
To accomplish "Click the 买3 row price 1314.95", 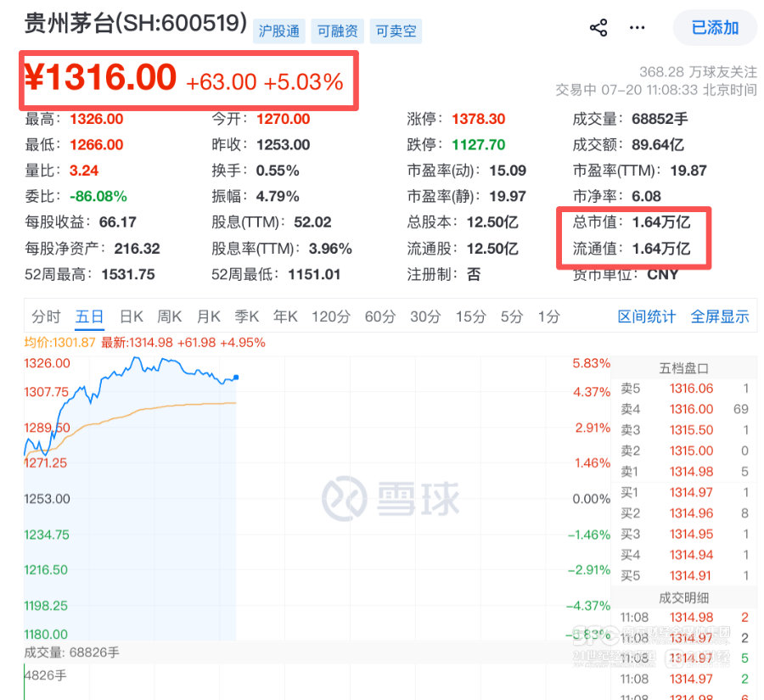I will coord(691,534).
